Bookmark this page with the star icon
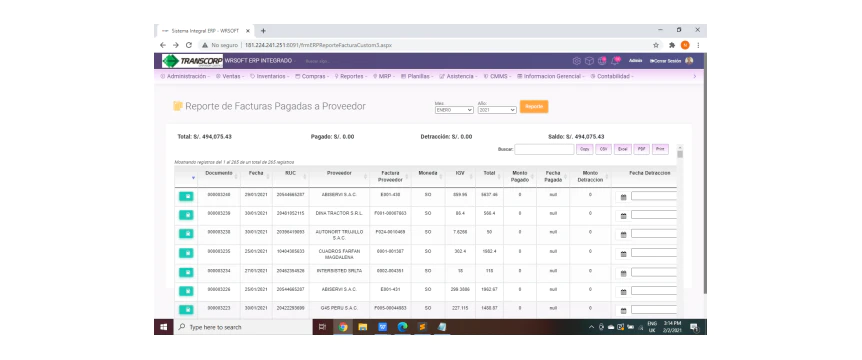The width and height of the screenshot is (862, 360). 656,45
